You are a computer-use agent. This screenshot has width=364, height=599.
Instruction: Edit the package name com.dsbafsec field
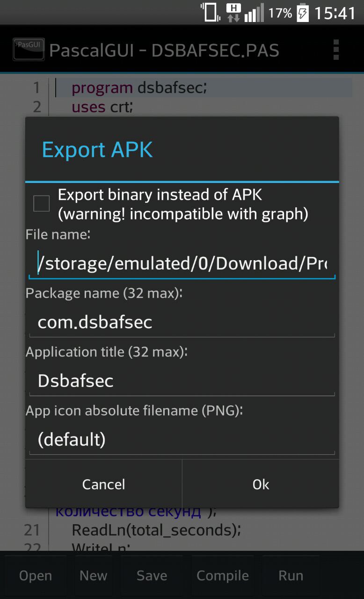coord(182,322)
